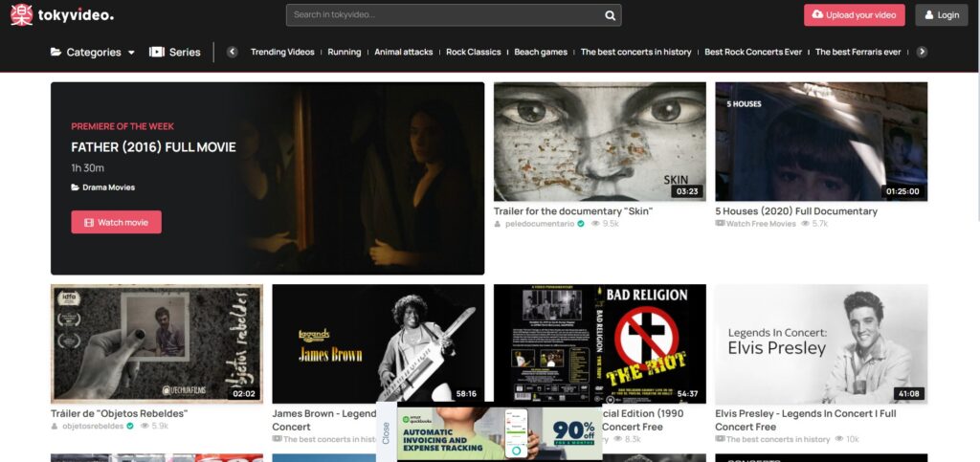
Task: Open the James Brown concert thumbnail
Action: pyautogui.click(x=378, y=344)
